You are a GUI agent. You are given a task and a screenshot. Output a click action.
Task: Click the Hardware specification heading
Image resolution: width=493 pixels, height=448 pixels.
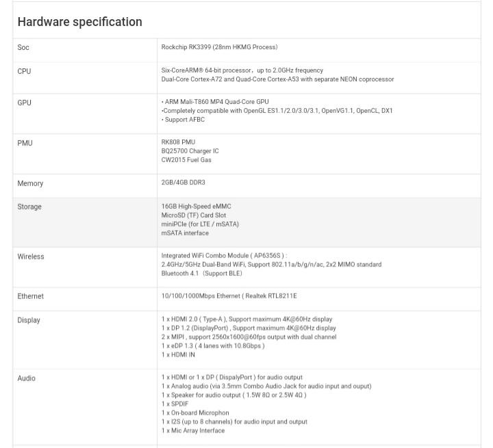[80, 22]
